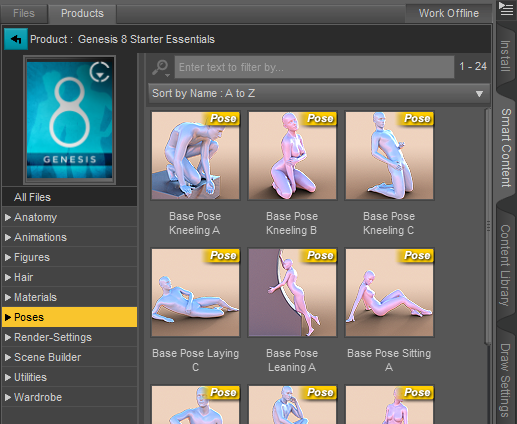Click the Genesis 8 Starter Essentials product title
517x424 pixels.
coord(146,39)
